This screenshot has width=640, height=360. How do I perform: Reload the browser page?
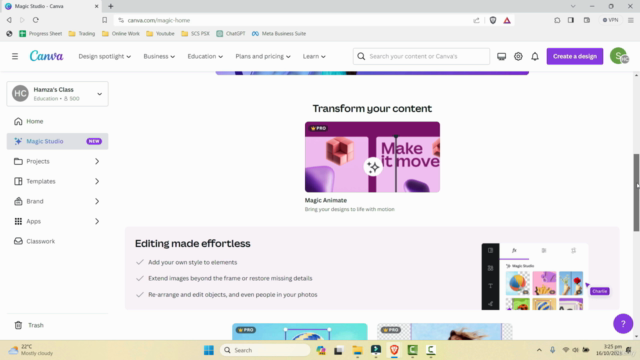pyautogui.click(x=36, y=20)
